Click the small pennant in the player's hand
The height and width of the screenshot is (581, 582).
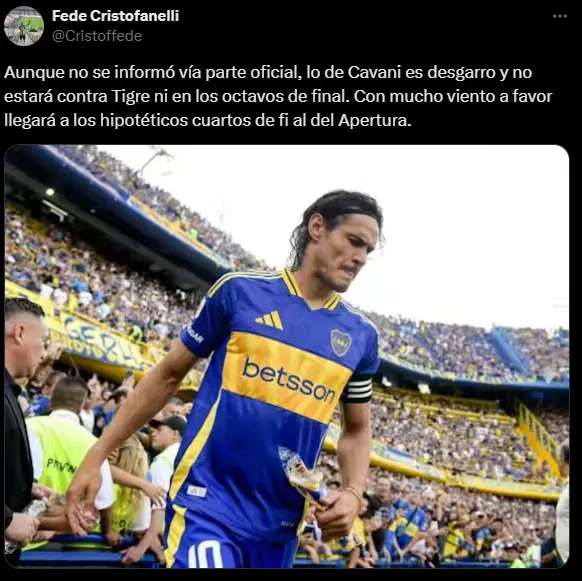[302, 476]
